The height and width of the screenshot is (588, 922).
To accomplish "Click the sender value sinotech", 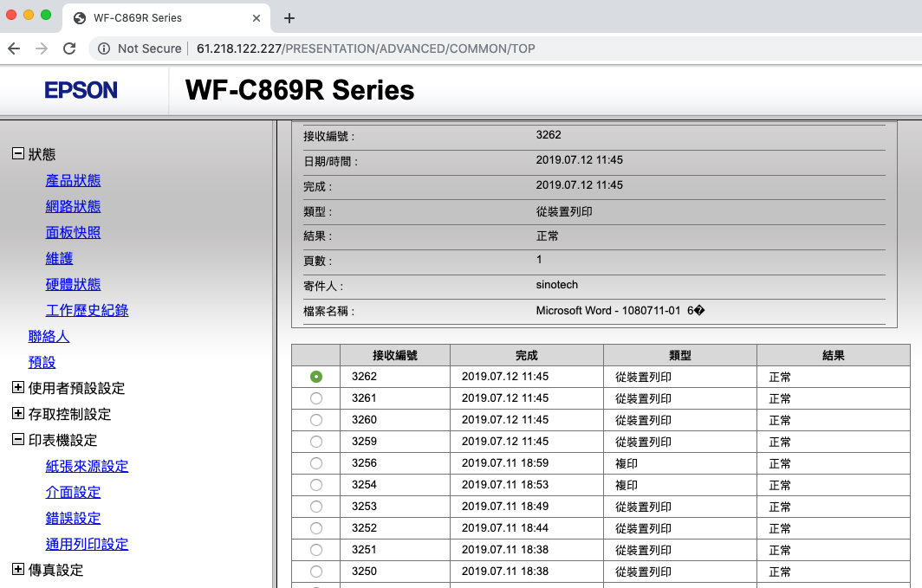I will [x=557, y=285].
